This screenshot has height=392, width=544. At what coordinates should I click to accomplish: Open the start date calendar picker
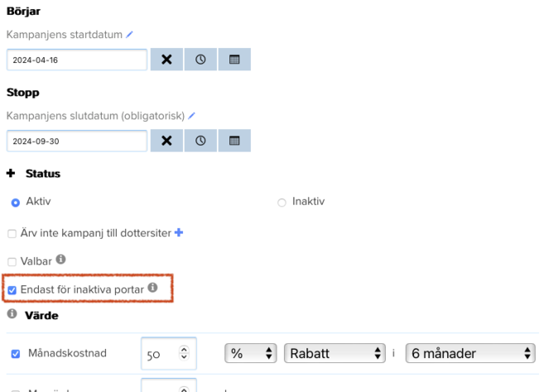point(234,60)
